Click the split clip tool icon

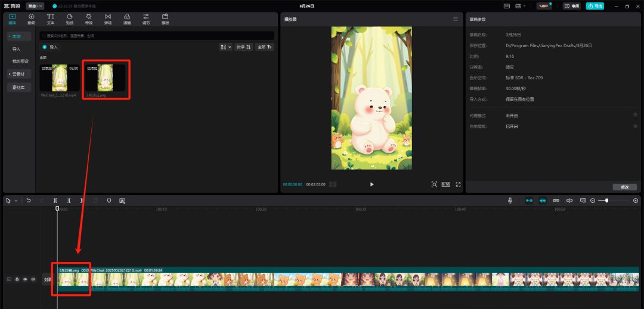tap(55, 200)
